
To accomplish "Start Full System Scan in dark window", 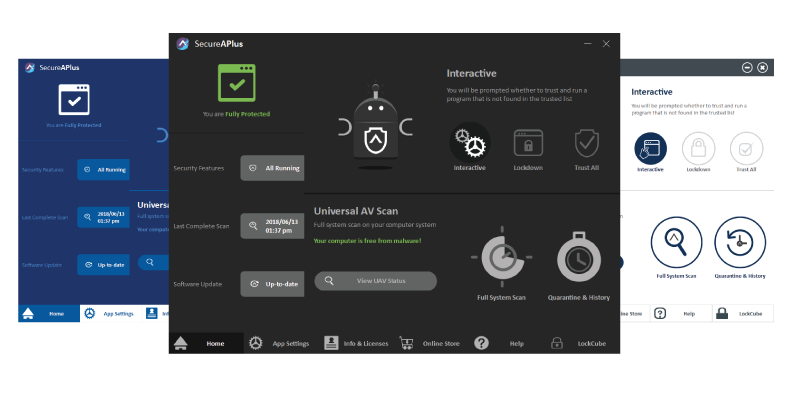I will pos(502,257).
